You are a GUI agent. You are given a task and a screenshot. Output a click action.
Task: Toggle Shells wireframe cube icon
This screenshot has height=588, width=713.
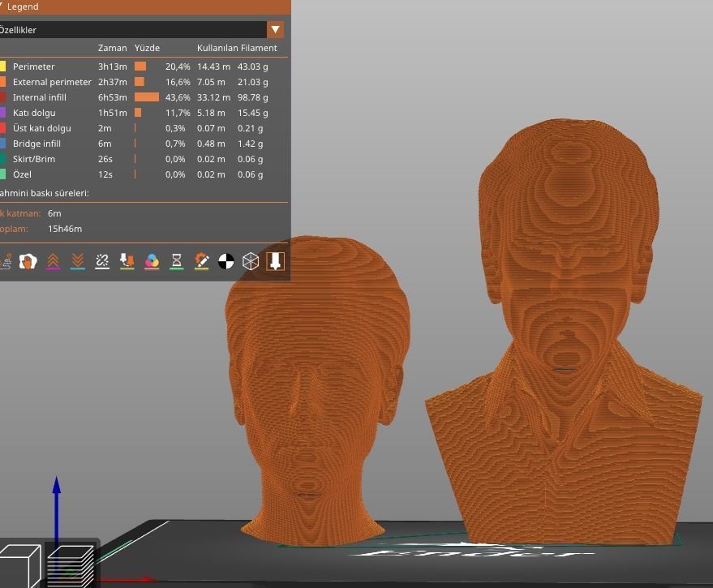[251, 261]
